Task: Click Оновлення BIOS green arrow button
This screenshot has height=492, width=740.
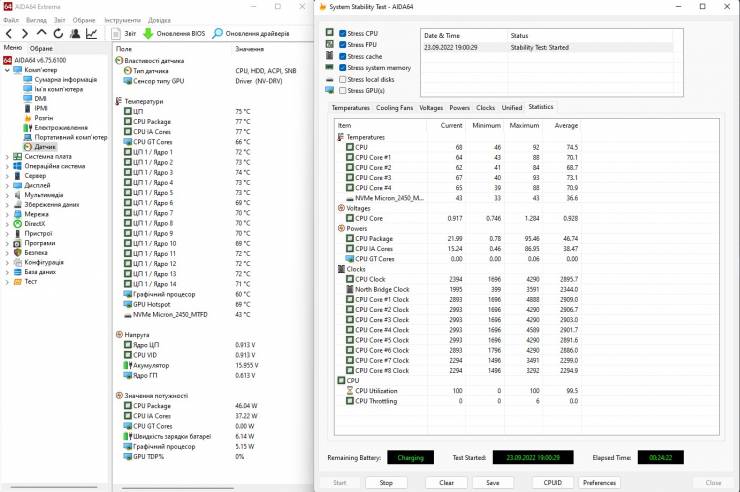Action: pyautogui.click(x=174, y=33)
